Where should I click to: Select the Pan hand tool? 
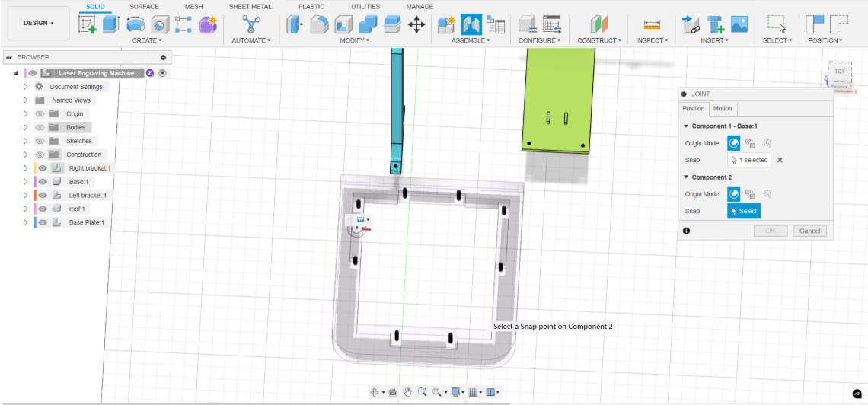407,392
